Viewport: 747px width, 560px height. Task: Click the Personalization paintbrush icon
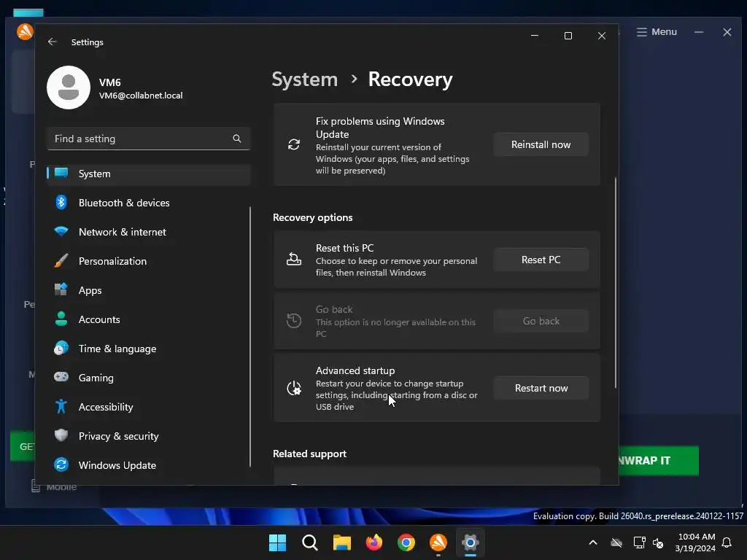coord(61,260)
